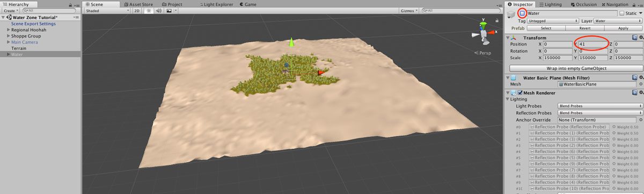The image size is (644, 194).
Task: Open Static flags dropdown arrow
Action: click(x=641, y=13)
